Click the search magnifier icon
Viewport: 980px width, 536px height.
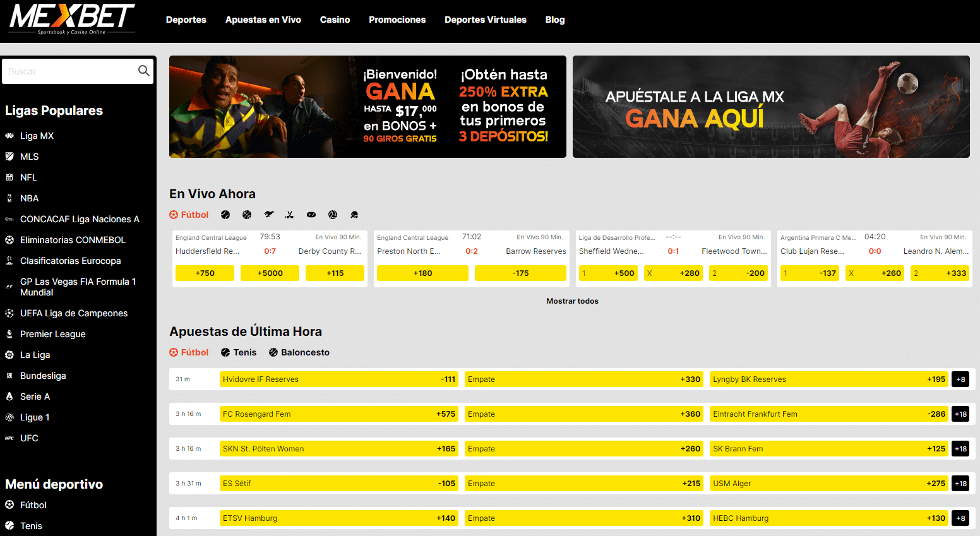click(x=144, y=71)
